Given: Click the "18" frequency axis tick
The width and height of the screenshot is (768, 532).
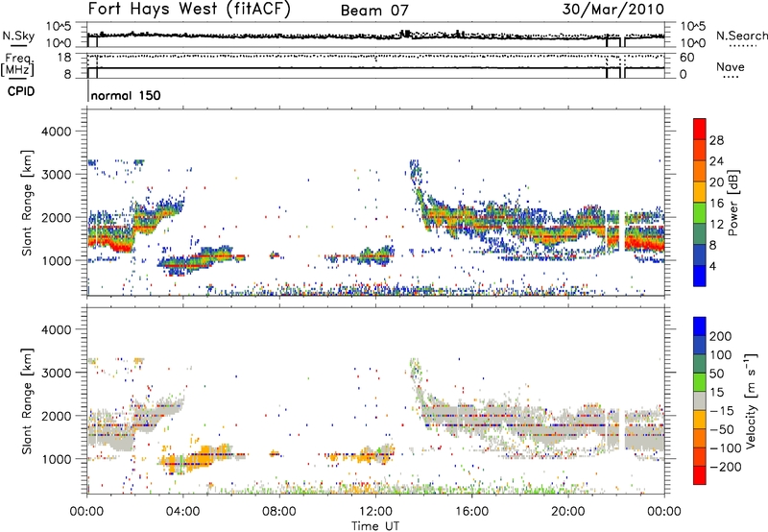Looking at the screenshot, I should tap(63, 58).
